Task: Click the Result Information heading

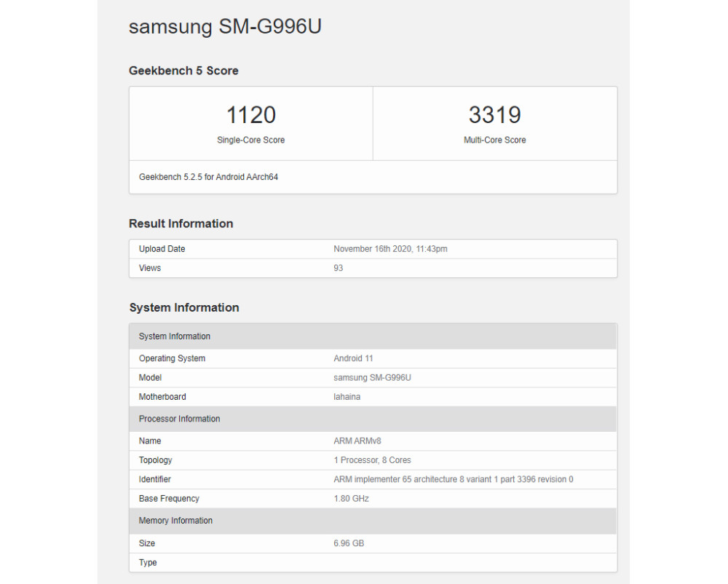Action: (x=181, y=224)
